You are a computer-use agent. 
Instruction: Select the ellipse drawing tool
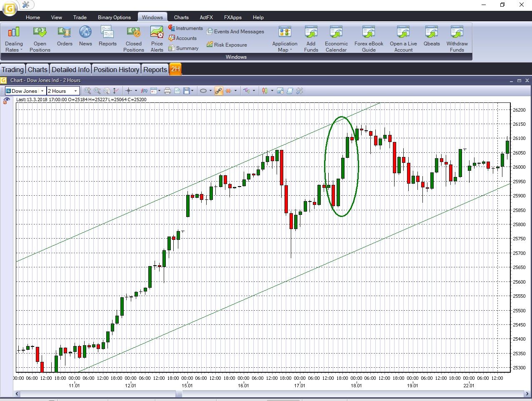click(203, 91)
